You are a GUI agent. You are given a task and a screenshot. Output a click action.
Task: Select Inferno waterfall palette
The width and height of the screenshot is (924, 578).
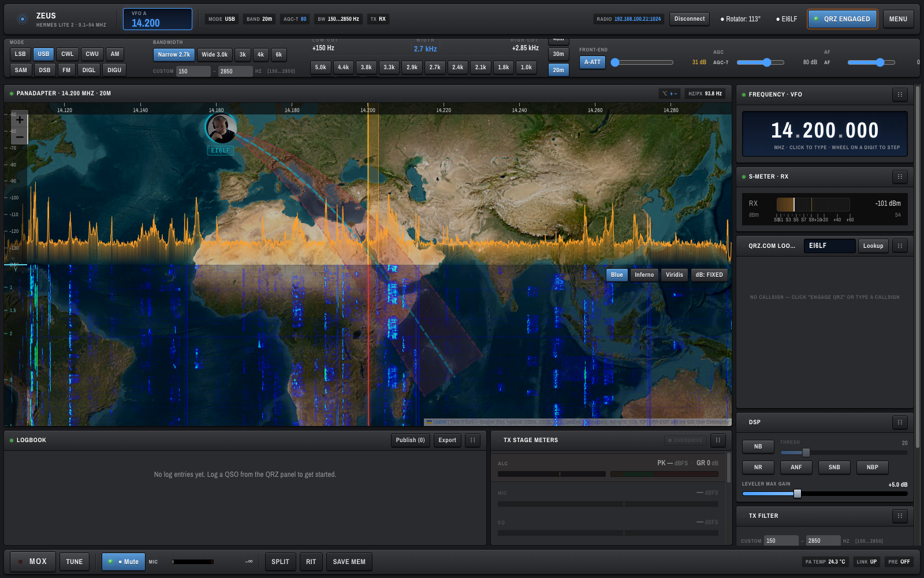click(644, 275)
